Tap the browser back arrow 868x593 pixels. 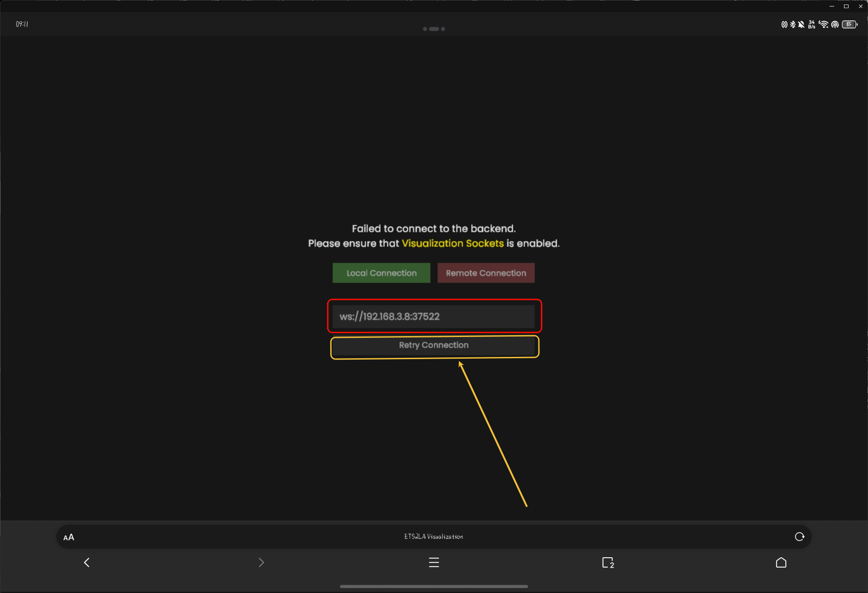tap(87, 562)
